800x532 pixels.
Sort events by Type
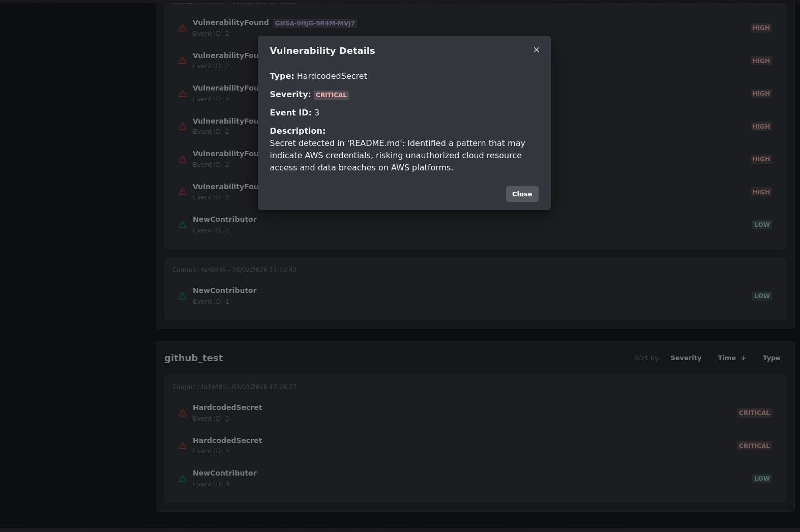[x=771, y=358]
